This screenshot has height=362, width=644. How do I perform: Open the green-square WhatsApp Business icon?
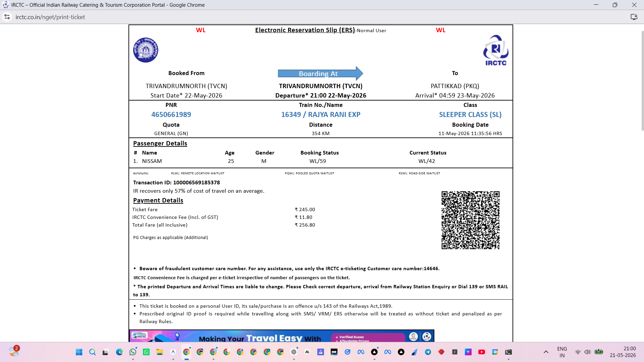146,352
